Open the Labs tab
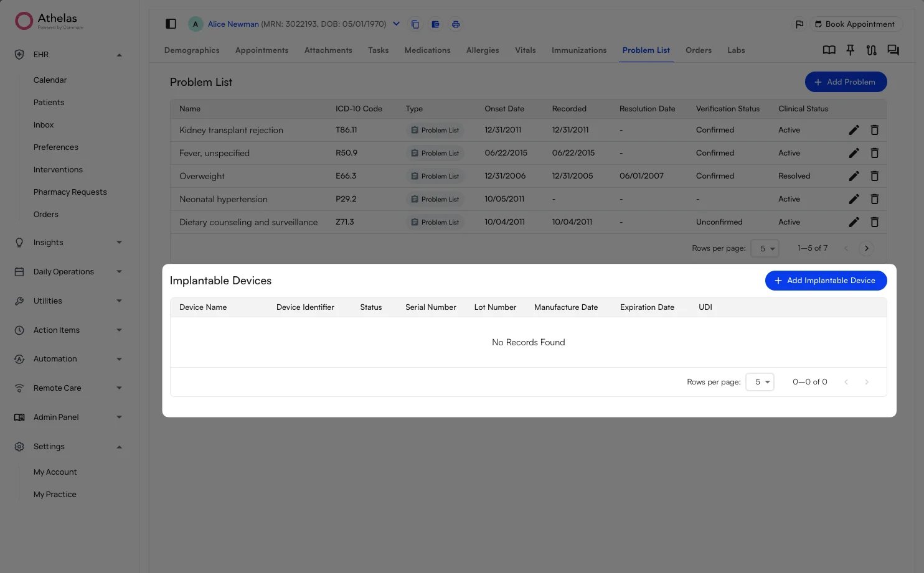 tap(736, 50)
